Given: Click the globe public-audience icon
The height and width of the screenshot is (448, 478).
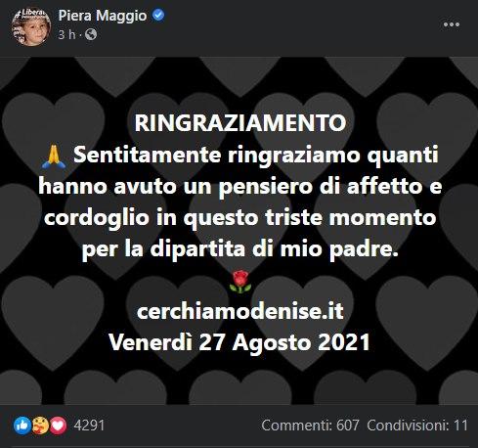Looking at the screenshot, I should (91, 34).
